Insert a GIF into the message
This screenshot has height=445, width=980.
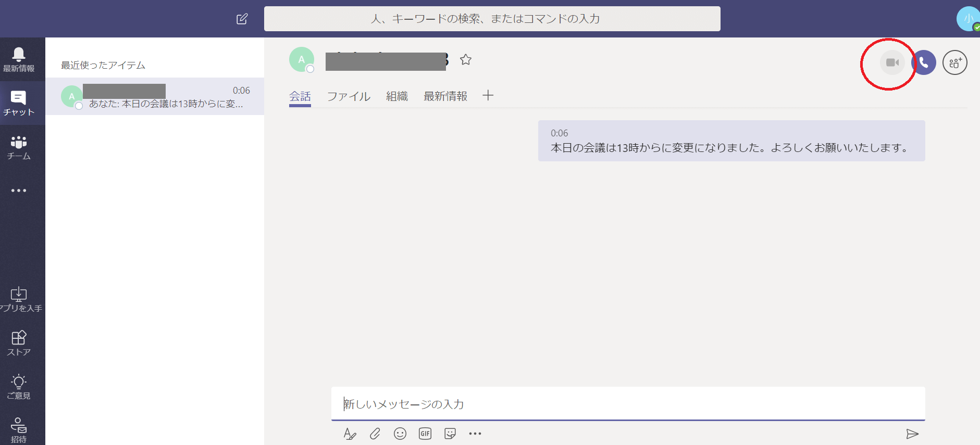pos(425,434)
